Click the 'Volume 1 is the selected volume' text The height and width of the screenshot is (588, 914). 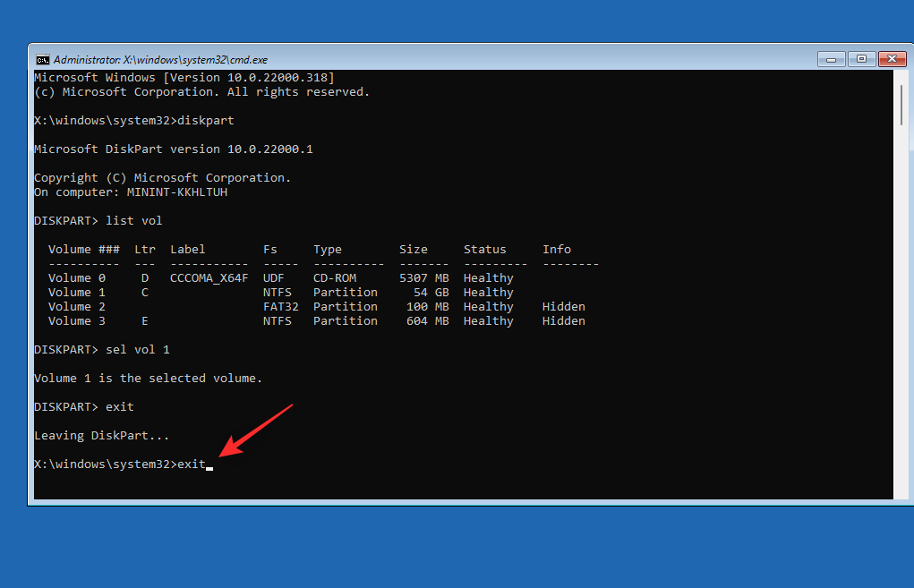[x=148, y=378]
